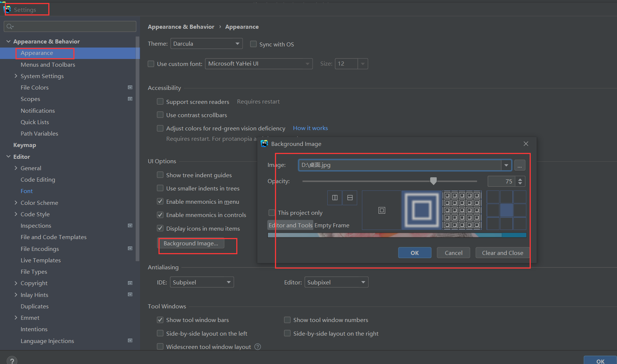This screenshot has height=364, width=617.
Task: Click the browse ellipsis icon next to Image field
Action: pos(520,165)
